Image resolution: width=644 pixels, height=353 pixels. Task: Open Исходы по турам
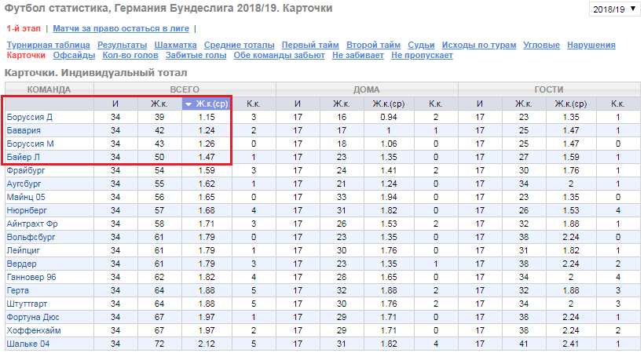click(x=479, y=45)
